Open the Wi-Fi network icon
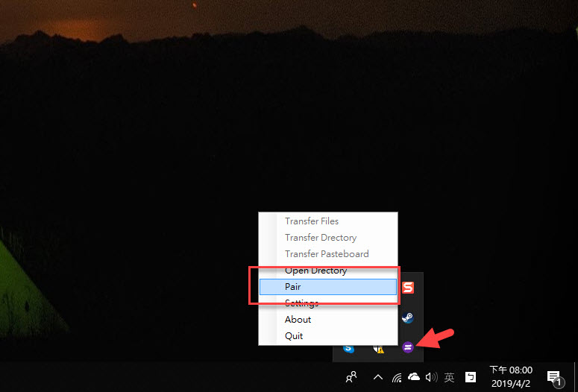Viewport: 578px width, 392px height. (397, 377)
